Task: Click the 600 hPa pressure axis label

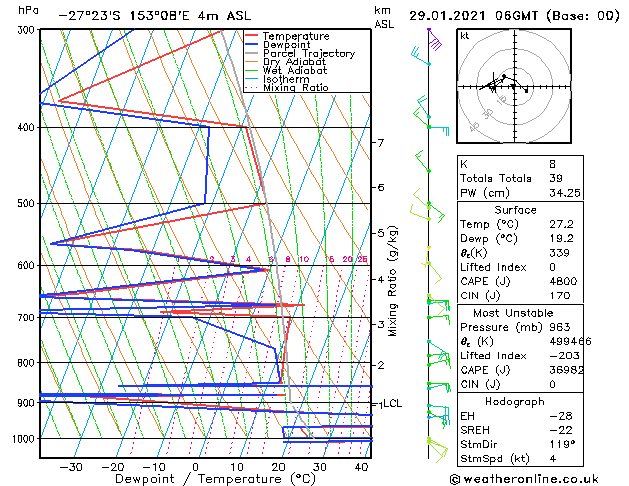Action: 28,265
